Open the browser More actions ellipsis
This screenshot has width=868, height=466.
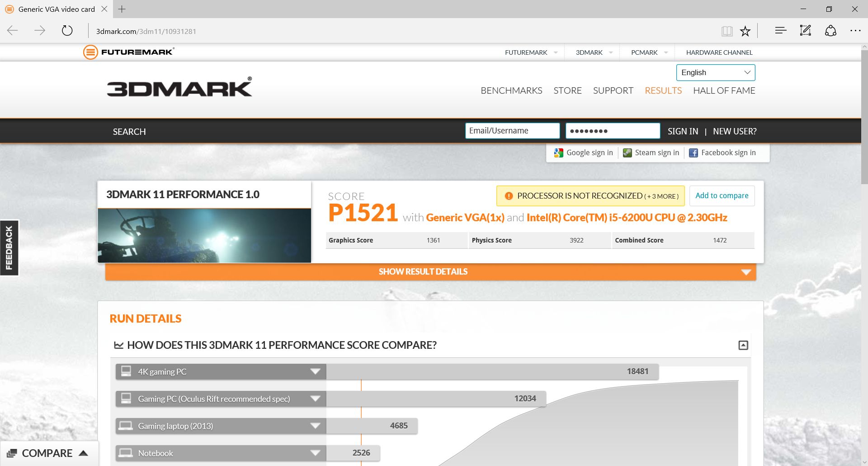point(855,31)
